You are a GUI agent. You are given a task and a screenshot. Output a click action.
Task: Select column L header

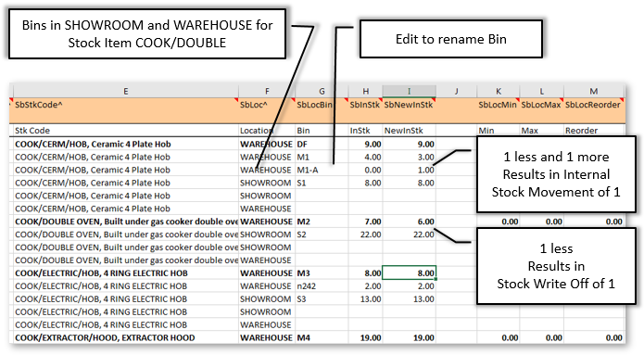tap(542, 91)
